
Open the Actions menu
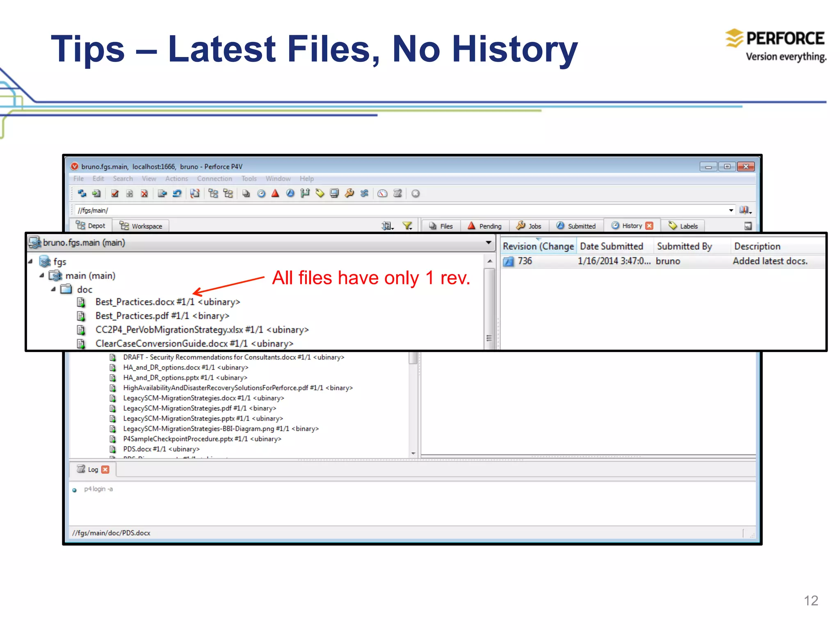177,179
